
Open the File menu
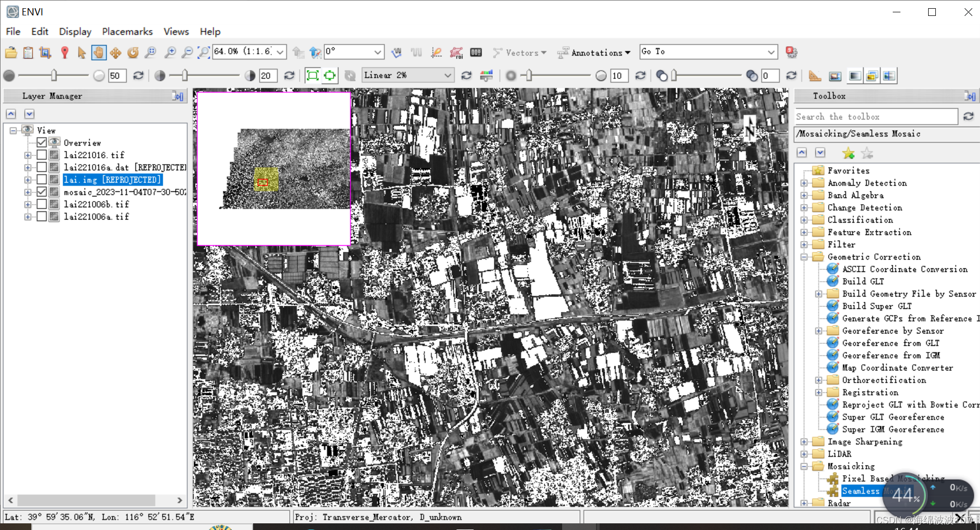click(13, 31)
